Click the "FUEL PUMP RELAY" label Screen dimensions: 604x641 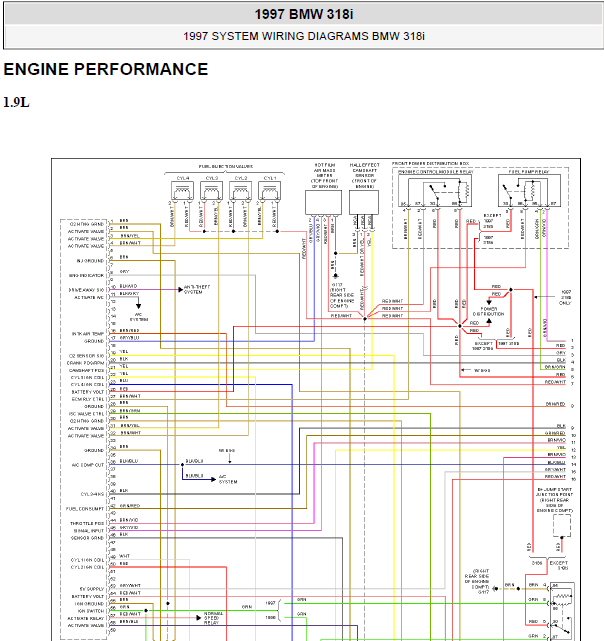click(529, 172)
